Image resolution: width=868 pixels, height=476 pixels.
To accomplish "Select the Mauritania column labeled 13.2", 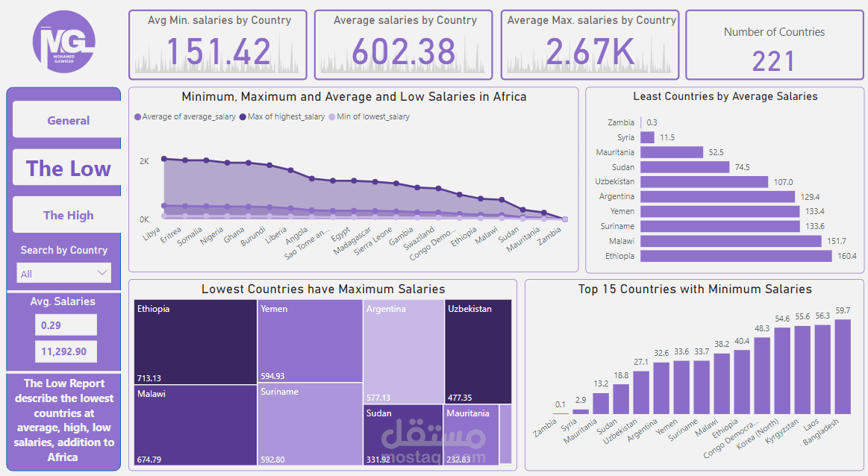I will click(601, 404).
